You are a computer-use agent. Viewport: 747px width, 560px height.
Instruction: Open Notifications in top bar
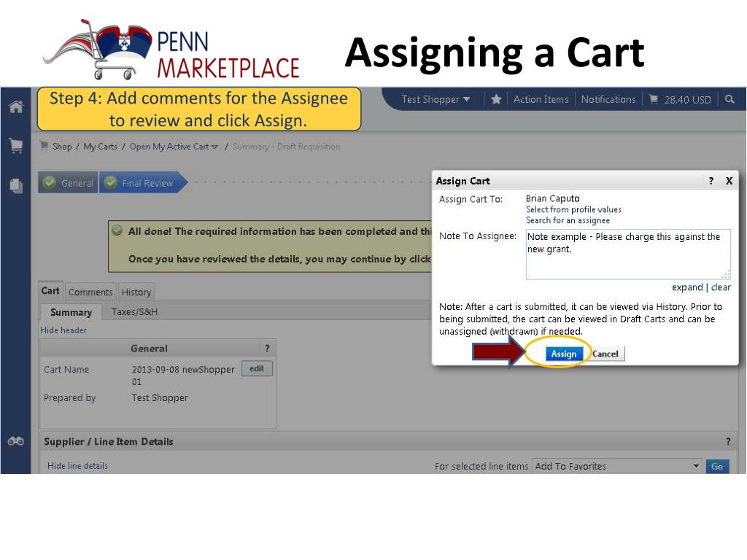tap(608, 99)
